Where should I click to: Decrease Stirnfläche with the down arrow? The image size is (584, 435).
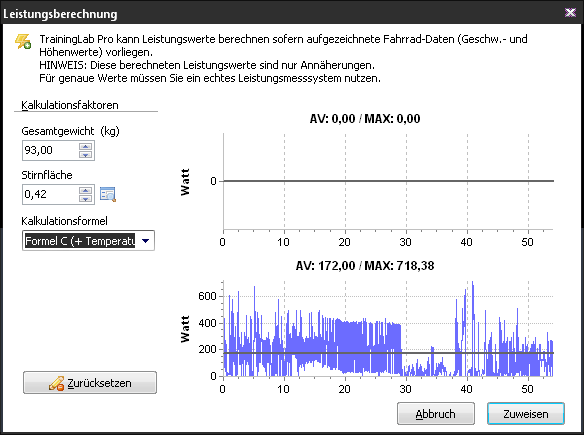click(x=86, y=199)
